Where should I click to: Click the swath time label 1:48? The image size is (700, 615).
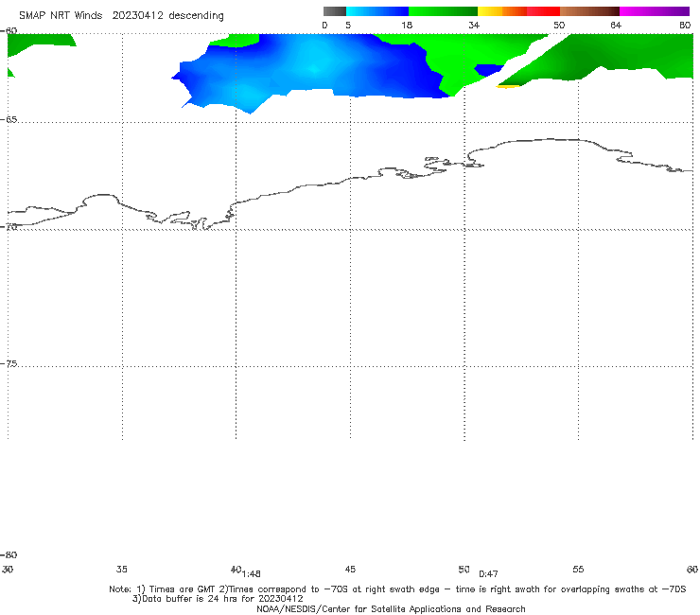[252, 574]
